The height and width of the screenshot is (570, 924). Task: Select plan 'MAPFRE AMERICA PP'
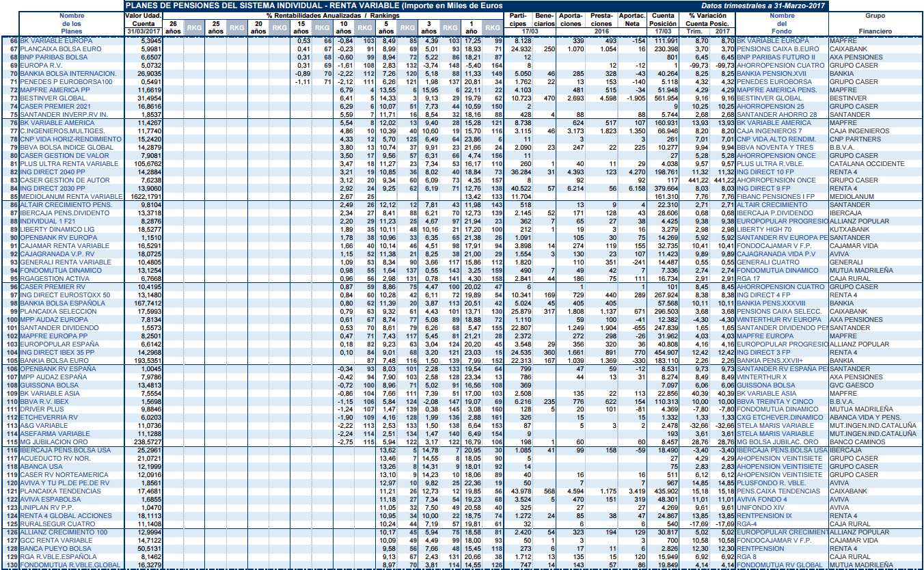click(x=55, y=90)
